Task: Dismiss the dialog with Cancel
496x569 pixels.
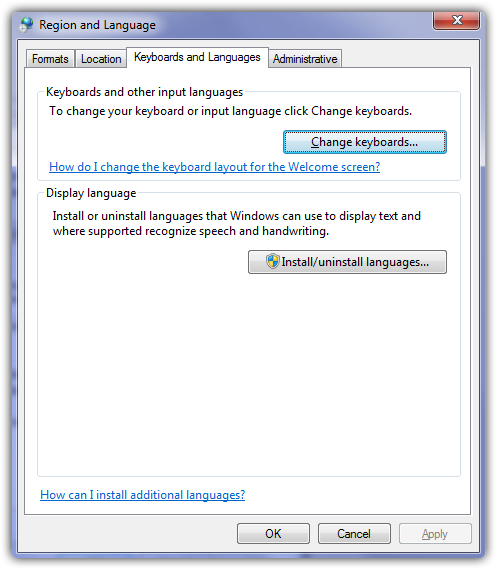Action: (354, 533)
